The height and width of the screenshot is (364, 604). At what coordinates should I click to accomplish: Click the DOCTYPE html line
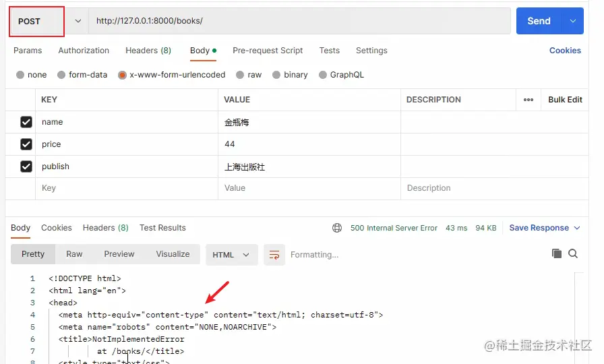[x=85, y=278]
